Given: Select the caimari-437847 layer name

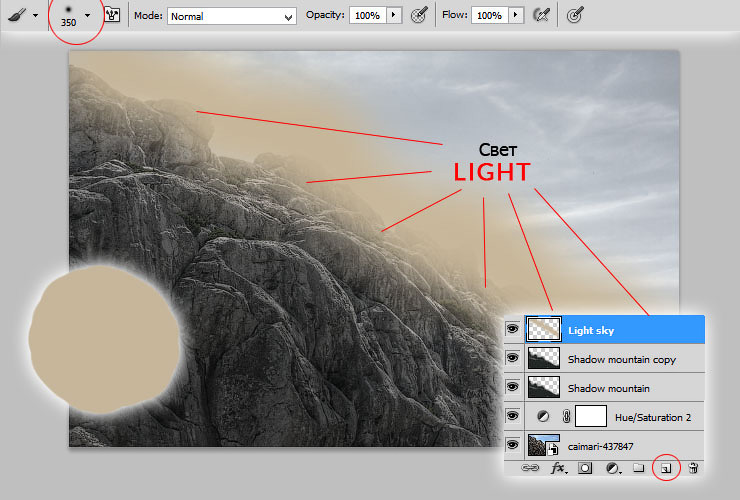Looking at the screenshot, I should [x=600, y=446].
